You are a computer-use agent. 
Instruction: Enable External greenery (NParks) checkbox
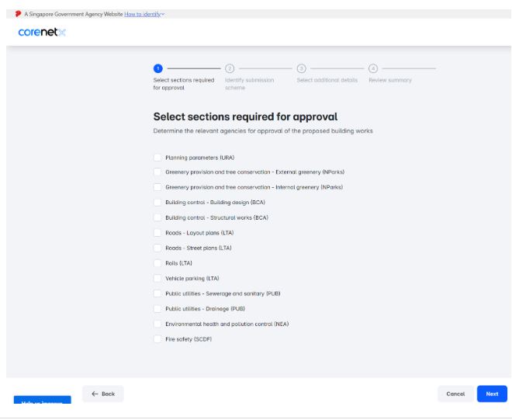coord(157,172)
